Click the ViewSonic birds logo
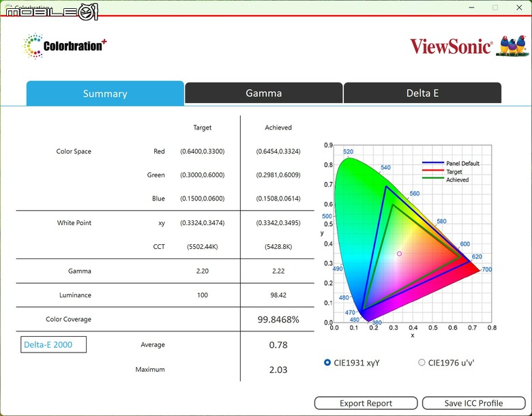532x416 pixels. click(512, 46)
